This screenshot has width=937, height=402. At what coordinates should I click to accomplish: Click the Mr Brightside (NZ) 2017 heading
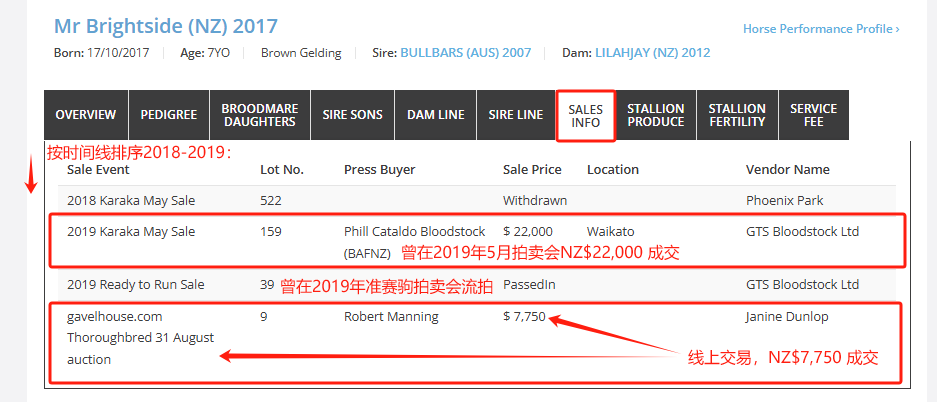[x=166, y=26]
